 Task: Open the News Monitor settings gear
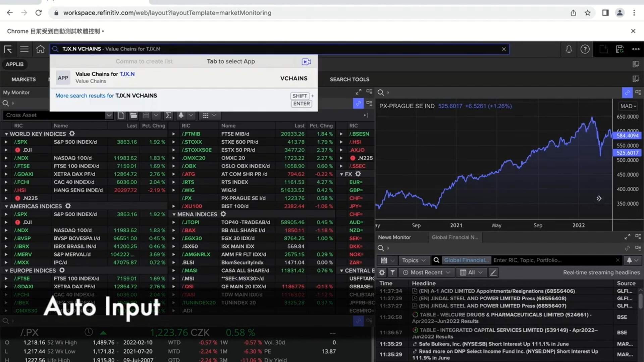click(382, 273)
